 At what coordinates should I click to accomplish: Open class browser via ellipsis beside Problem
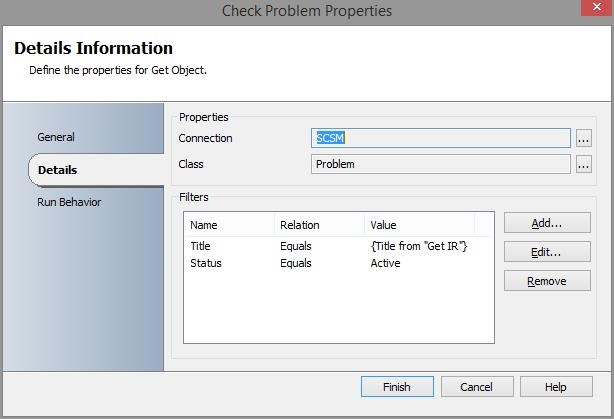(x=584, y=164)
